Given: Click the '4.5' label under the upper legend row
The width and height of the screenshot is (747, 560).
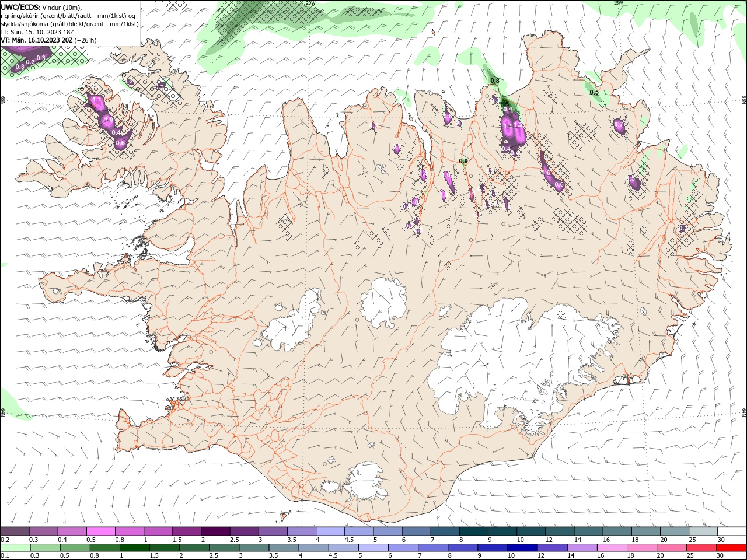Looking at the screenshot, I should pyautogui.click(x=349, y=540).
